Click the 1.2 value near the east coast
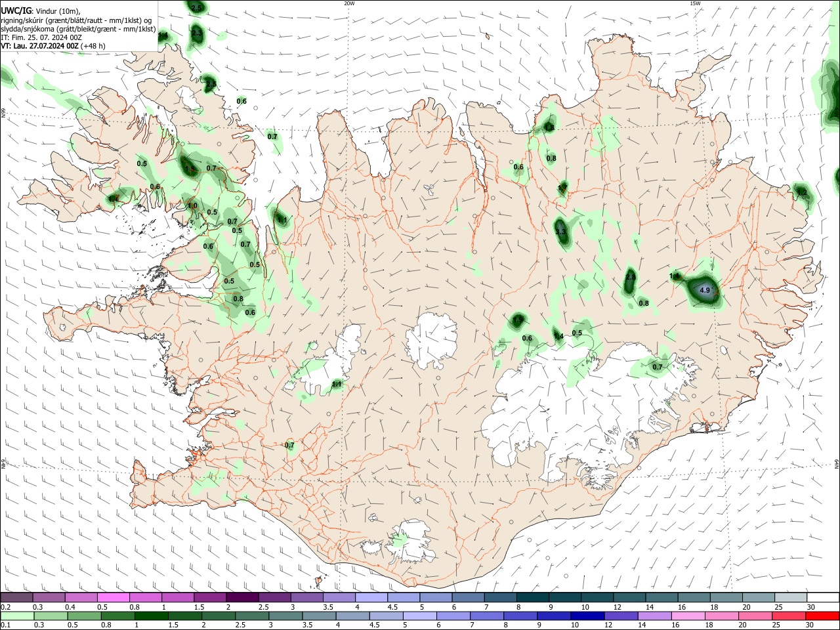 (801, 192)
